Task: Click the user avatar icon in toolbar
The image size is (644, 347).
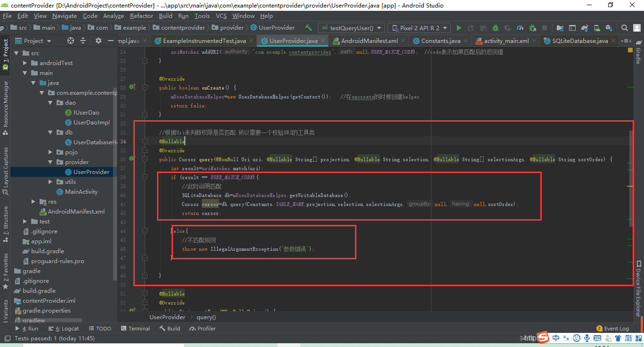Action: tap(636, 28)
